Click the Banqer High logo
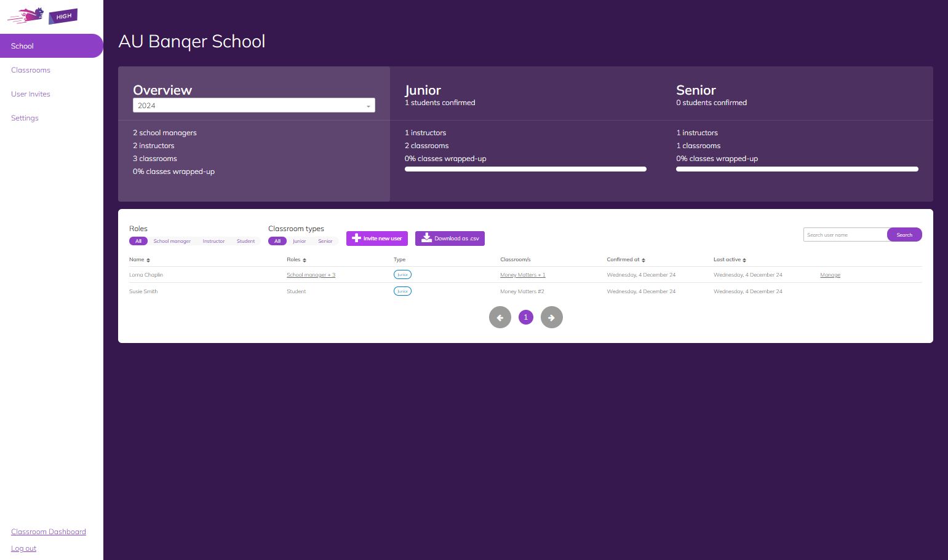The width and height of the screenshot is (948, 560). point(42,15)
